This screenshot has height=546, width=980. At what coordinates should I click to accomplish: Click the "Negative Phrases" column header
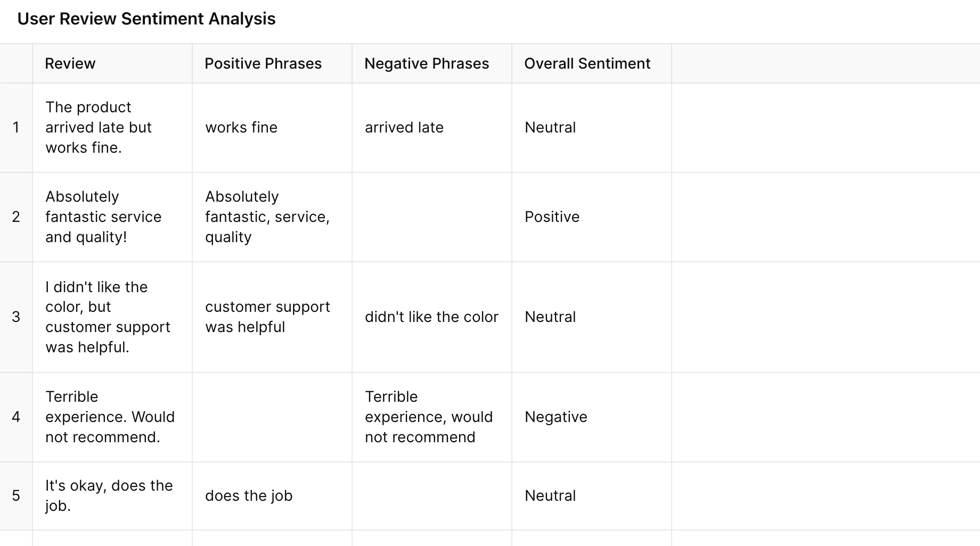click(x=427, y=64)
